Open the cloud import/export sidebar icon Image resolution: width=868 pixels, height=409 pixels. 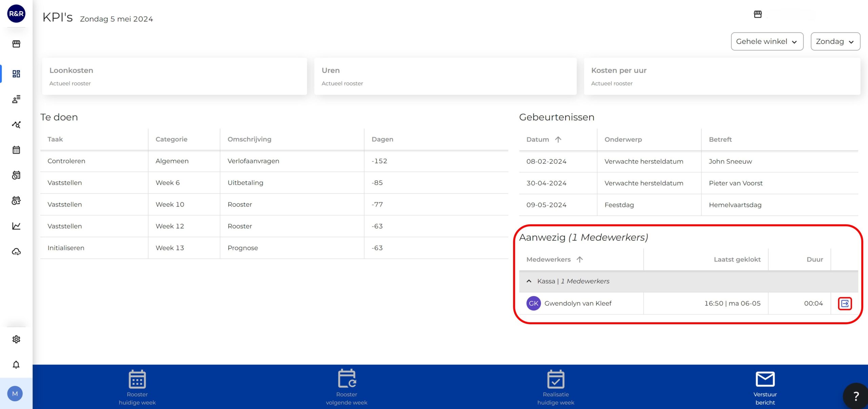(16, 251)
